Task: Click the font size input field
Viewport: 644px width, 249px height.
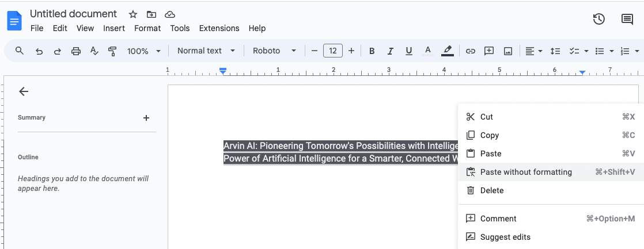Action: click(333, 51)
